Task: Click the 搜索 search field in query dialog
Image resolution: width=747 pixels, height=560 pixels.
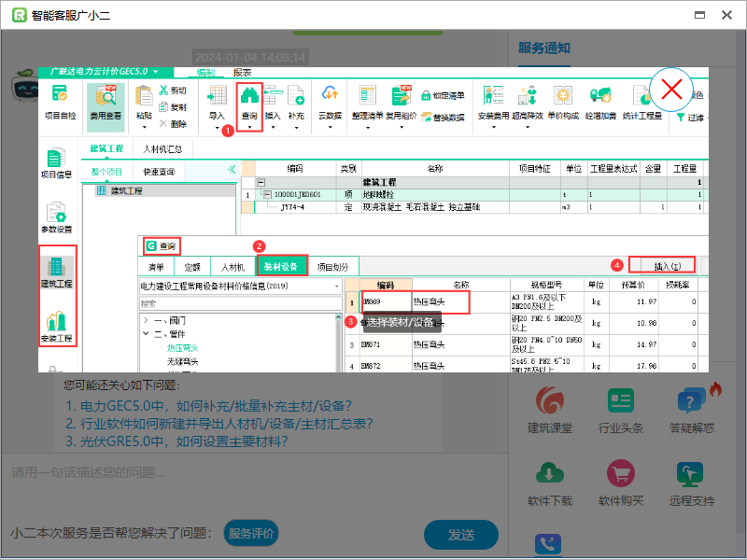Action: click(241, 303)
